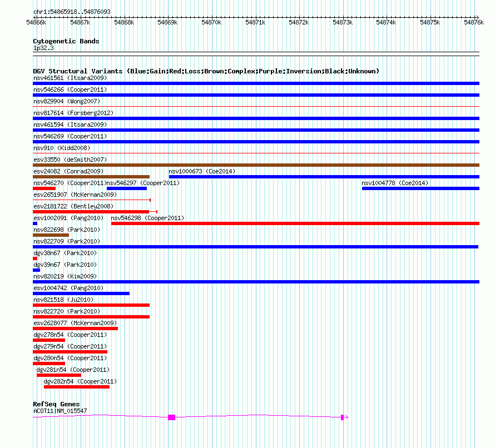This screenshot has width=495, height=448.
Task: Open the dgv281n54 (Cooper2011) label
Action: [73, 370]
